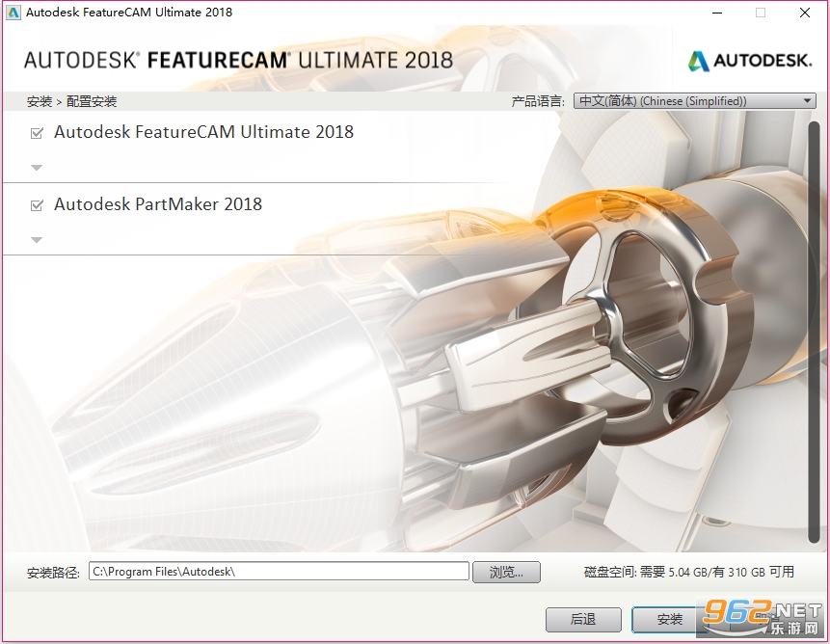This screenshot has height=644, width=830.
Task: Click the 后退 back button
Action: click(583, 619)
